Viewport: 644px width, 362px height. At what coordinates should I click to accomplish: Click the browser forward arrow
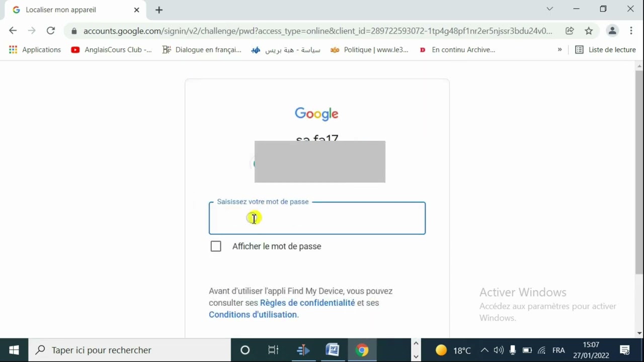[32, 31]
